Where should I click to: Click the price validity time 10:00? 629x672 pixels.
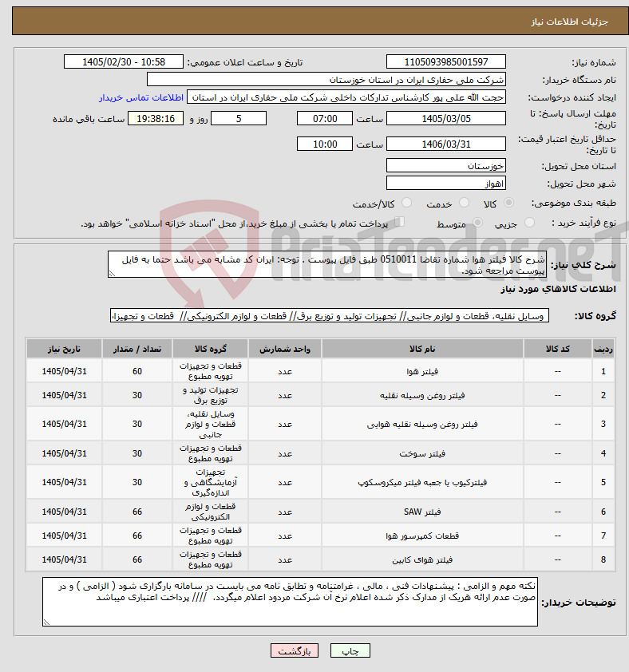325,144
